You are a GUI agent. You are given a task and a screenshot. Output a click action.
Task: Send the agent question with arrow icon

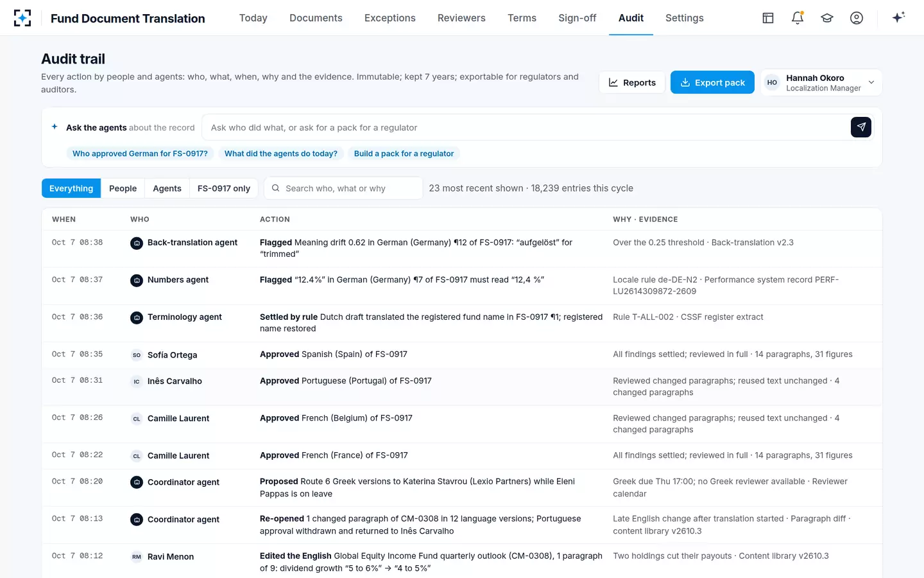[861, 127]
